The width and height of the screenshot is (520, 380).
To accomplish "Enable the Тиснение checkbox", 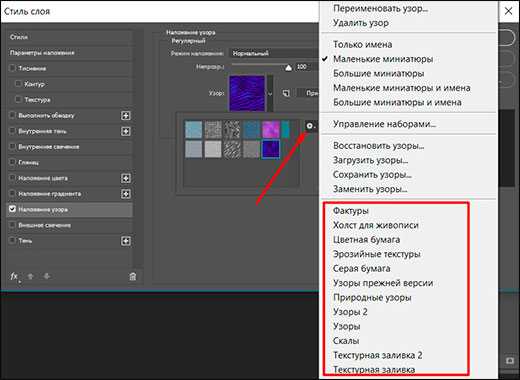I will click(13, 68).
